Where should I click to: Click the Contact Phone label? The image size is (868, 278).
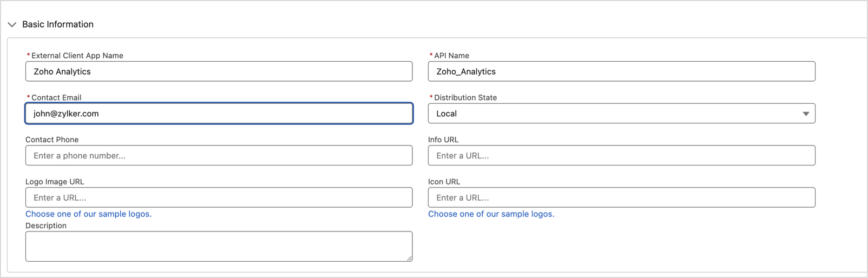coord(52,140)
